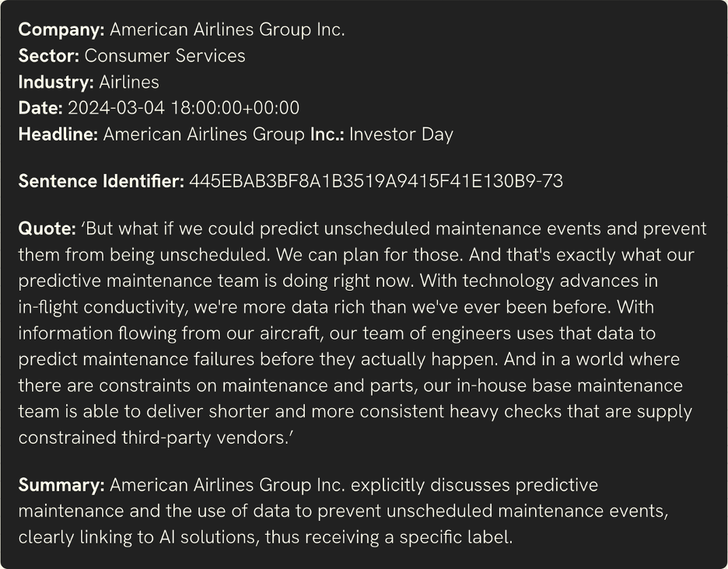This screenshot has width=728, height=569.
Task: Click the Date label
Action: click(x=40, y=108)
